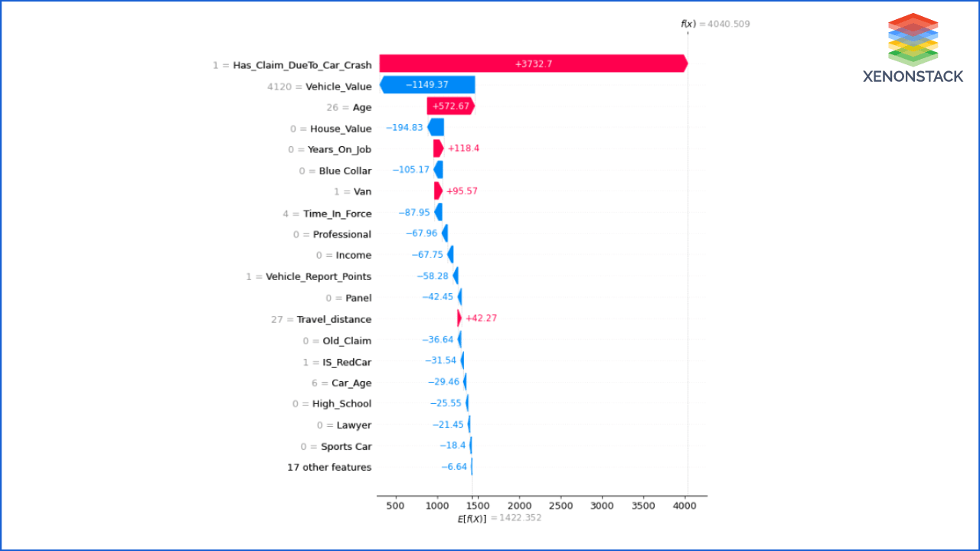980x551 pixels.
Task: Click the XENONSTACK wordmark text
Action: [x=913, y=77]
